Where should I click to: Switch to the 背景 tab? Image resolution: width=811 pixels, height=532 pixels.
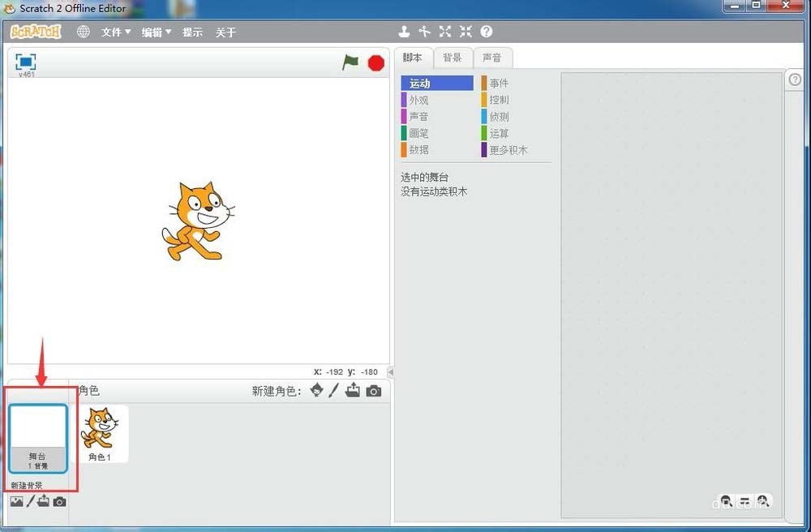452,58
